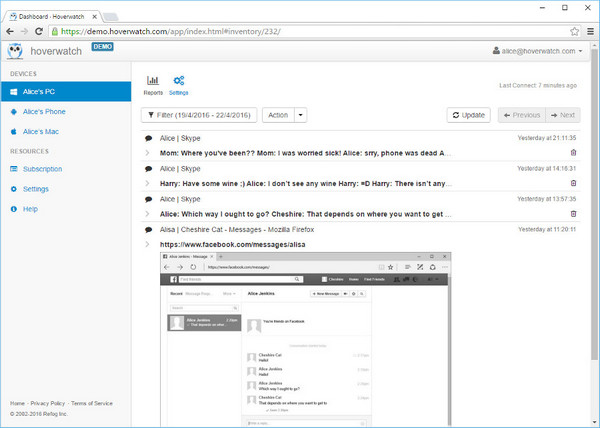Go to Previous page of results
600x428 pixels.
[x=522, y=115]
